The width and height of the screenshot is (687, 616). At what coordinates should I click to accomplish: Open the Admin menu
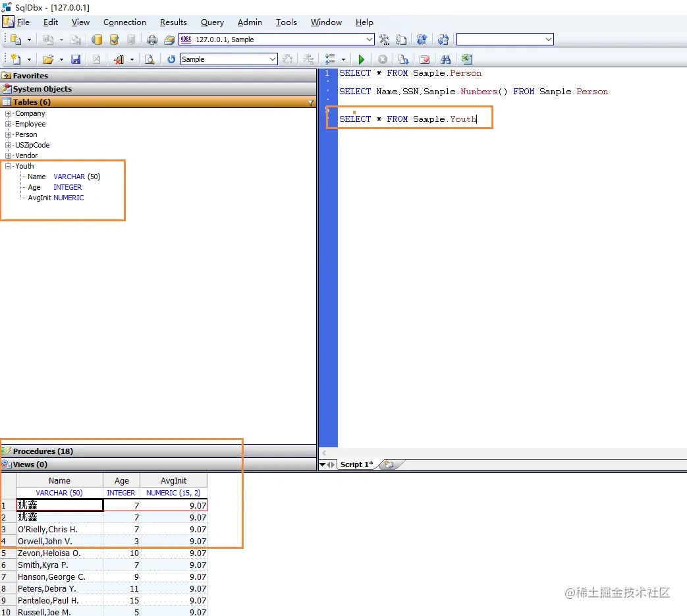point(250,22)
